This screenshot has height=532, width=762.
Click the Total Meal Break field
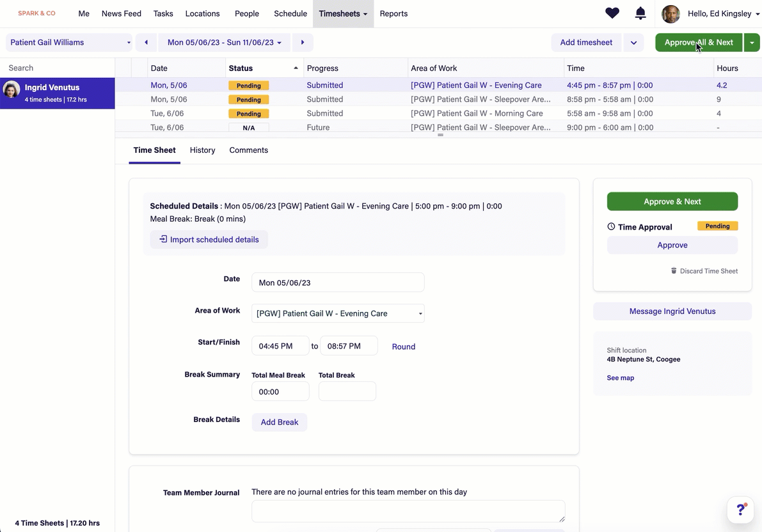pos(280,392)
